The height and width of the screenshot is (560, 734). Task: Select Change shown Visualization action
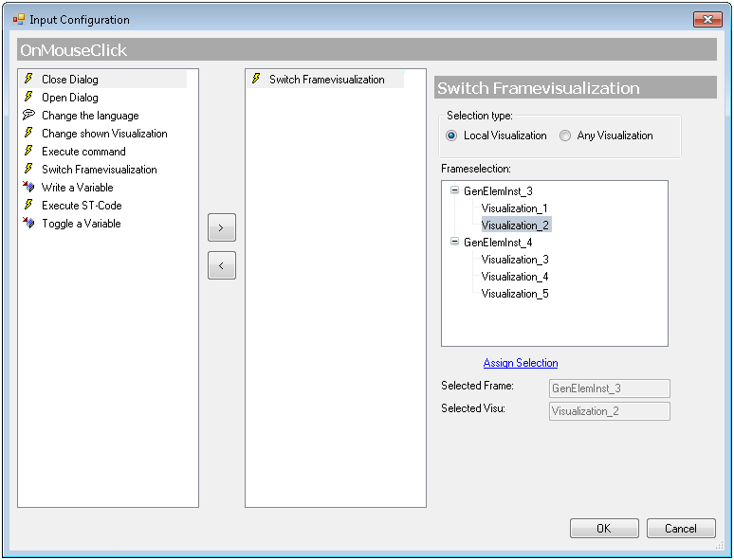[104, 134]
